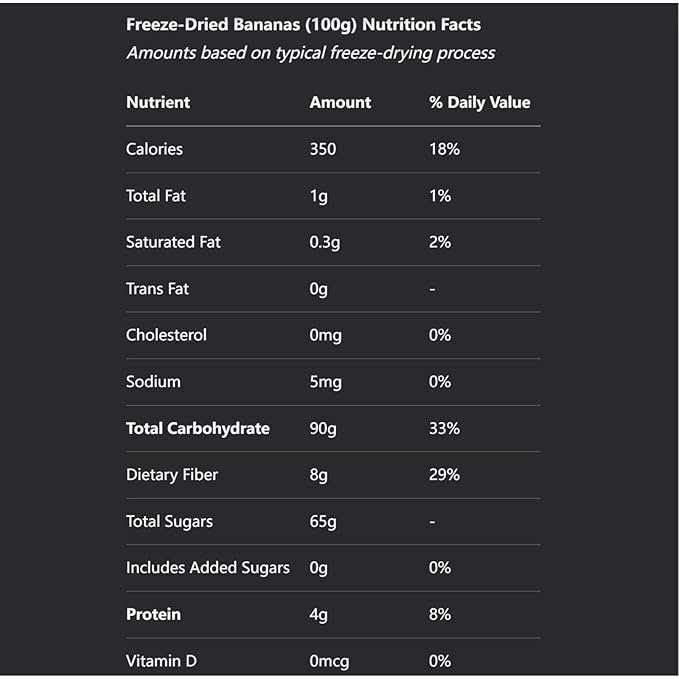Click the Trans Fat row label

[157, 289]
